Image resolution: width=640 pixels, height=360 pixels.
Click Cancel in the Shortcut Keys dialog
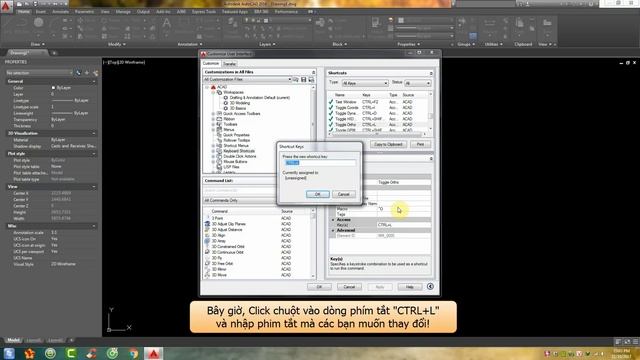[344, 194]
